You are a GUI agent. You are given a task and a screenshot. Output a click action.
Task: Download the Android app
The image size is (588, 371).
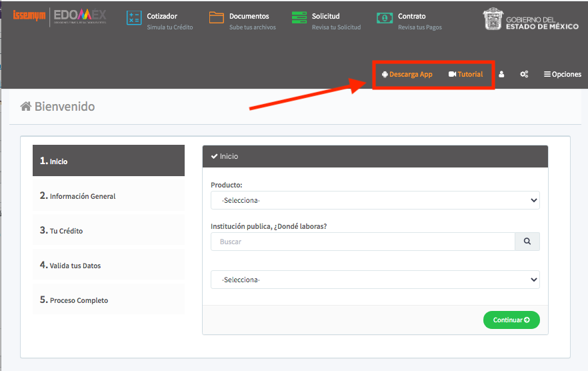[x=407, y=75]
